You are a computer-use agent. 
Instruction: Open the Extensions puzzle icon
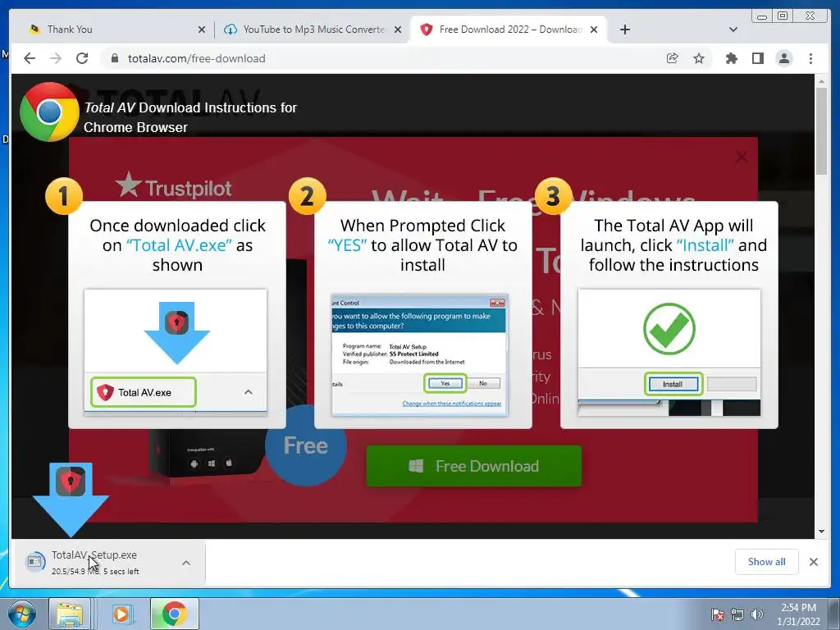(731, 58)
